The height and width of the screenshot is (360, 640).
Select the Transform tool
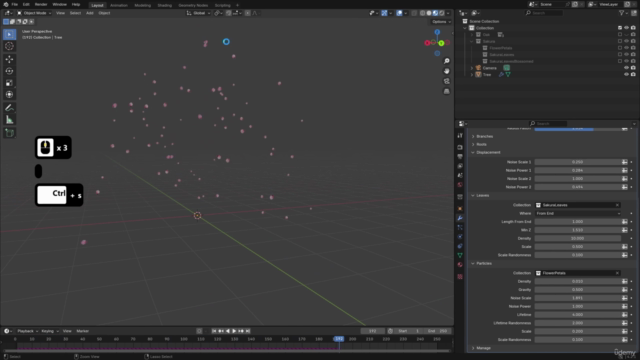[x=9, y=95]
